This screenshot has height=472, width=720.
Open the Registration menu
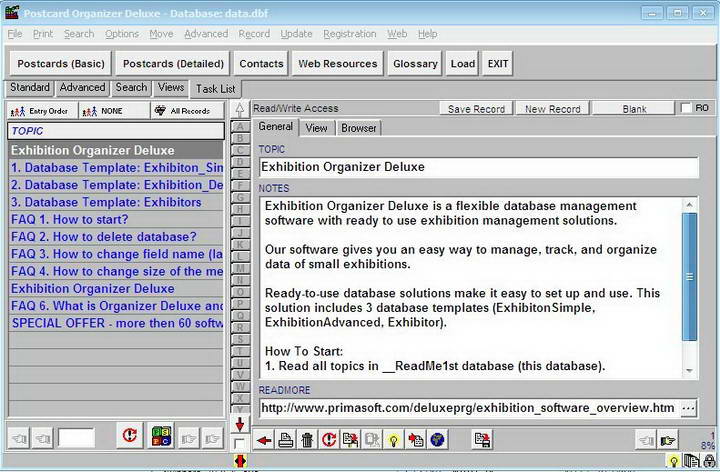(x=349, y=34)
